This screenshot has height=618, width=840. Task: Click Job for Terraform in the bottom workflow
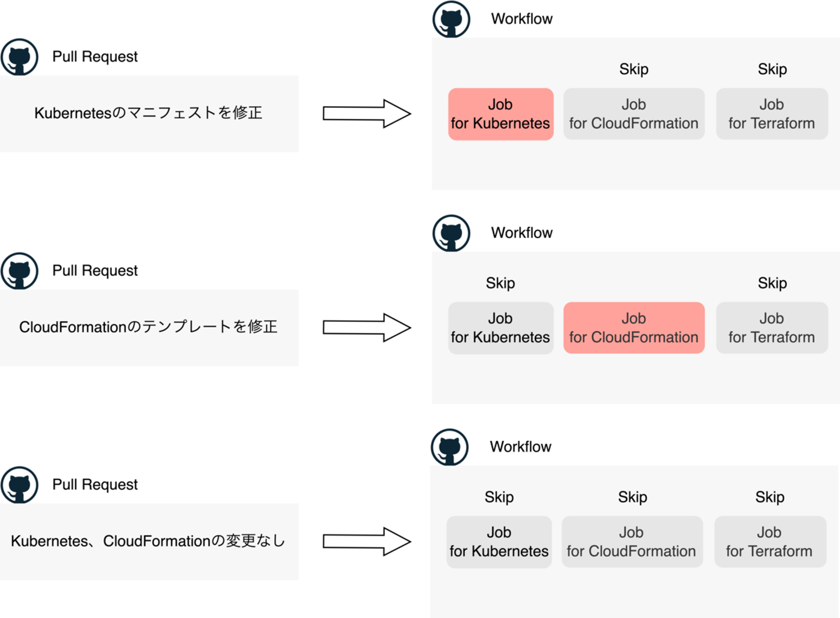tap(770, 542)
